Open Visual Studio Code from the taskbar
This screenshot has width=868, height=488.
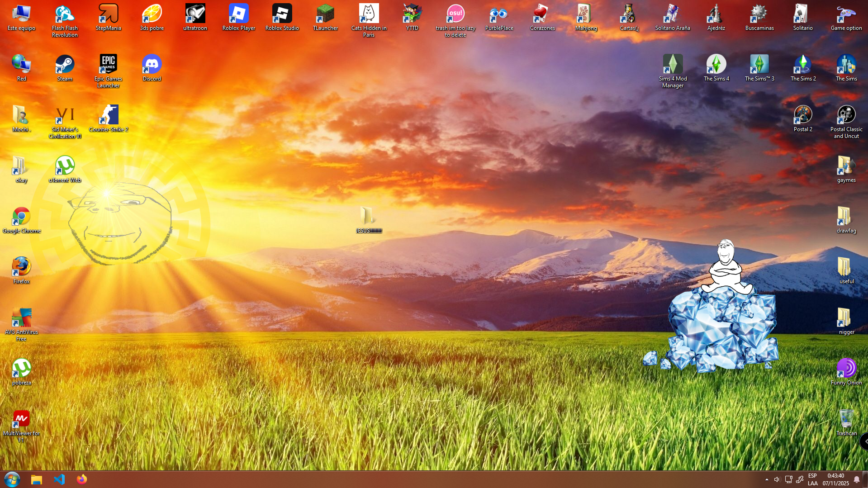click(59, 479)
